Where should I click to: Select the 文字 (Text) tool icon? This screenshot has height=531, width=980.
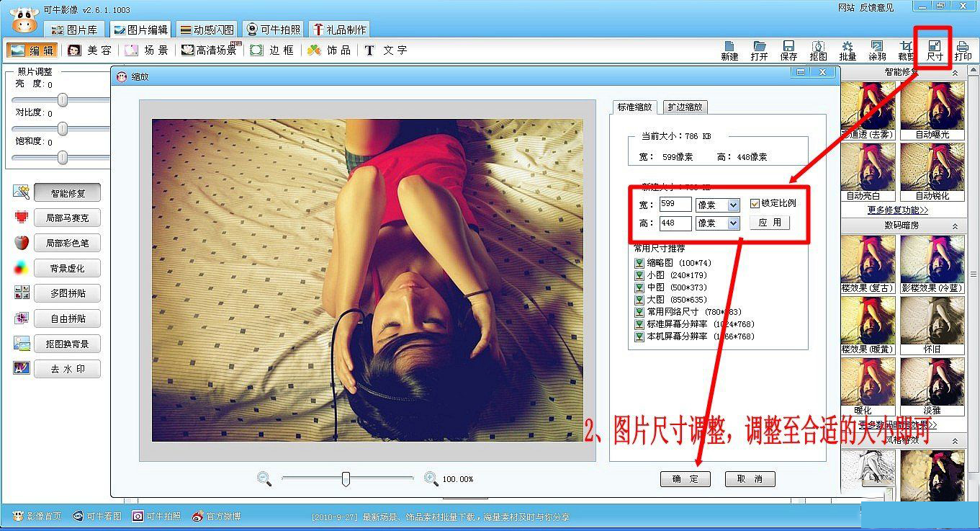(379, 50)
